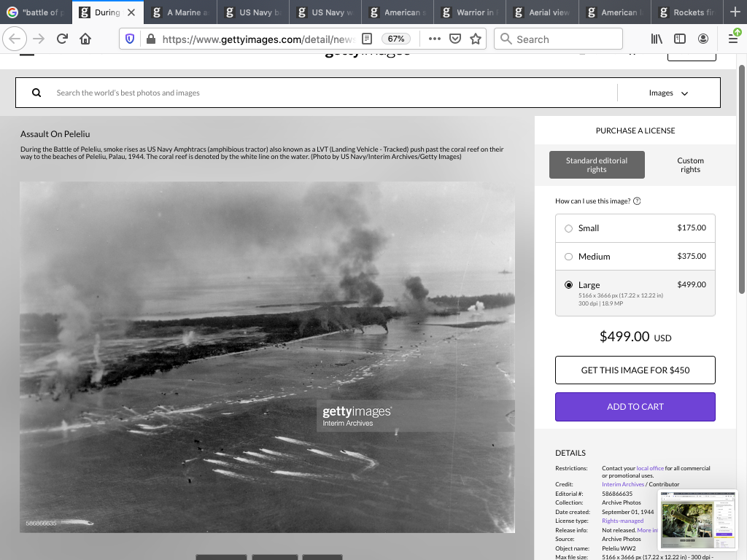Toggle Reader View in the address bar
Screen dimensions: 747x560
pyautogui.click(x=367, y=39)
